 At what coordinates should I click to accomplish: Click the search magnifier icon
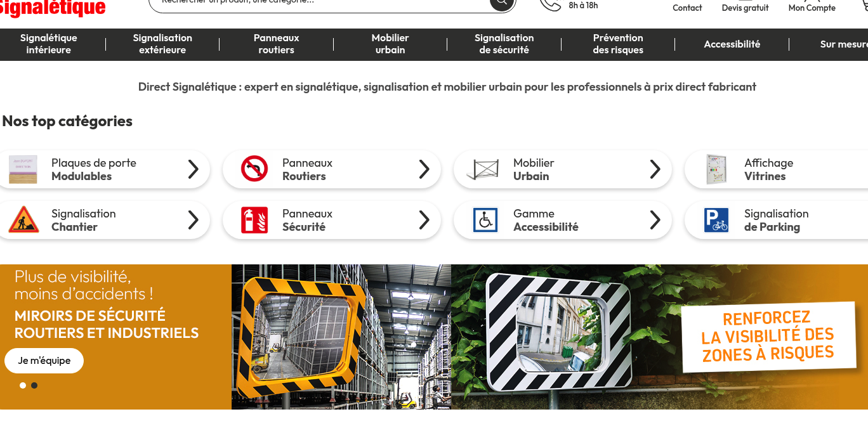coord(501,3)
